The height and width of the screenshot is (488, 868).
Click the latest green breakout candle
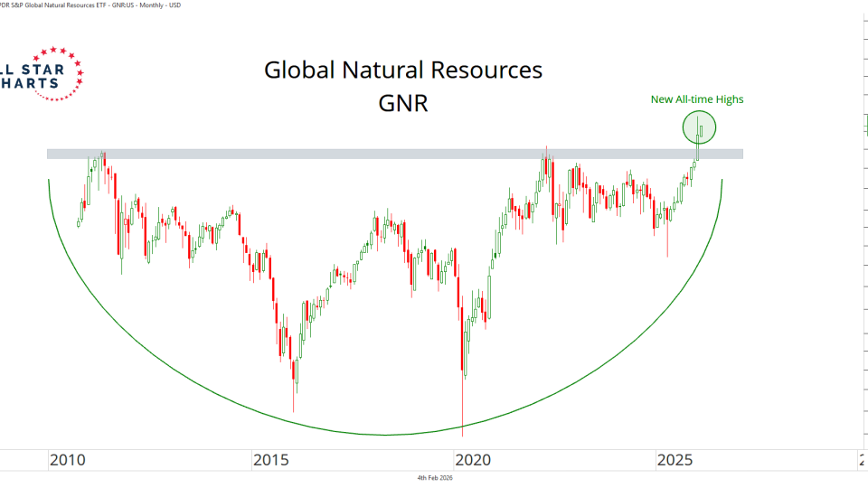pos(701,132)
